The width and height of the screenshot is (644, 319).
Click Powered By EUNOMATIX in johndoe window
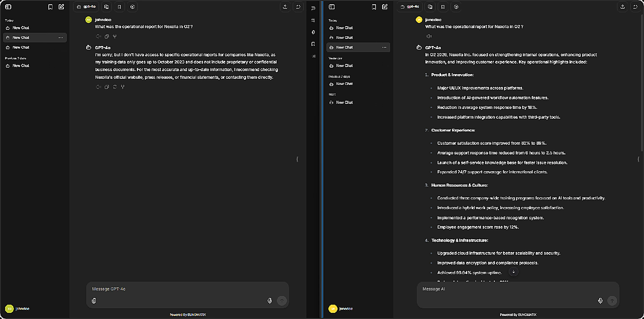tap(188, 315)
